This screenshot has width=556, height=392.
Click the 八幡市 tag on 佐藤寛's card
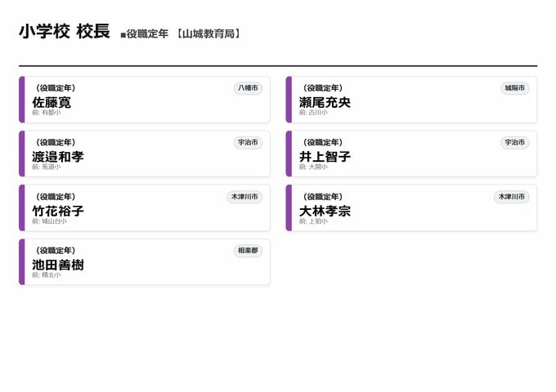coord(248,88)
